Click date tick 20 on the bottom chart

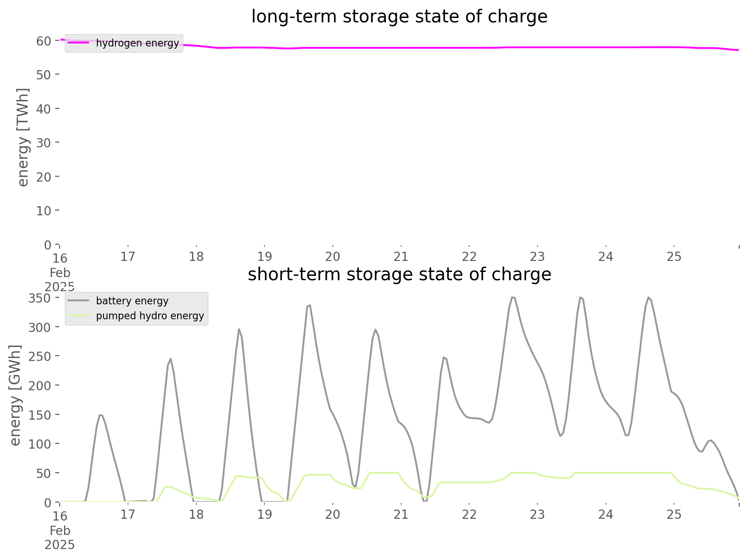333,514
